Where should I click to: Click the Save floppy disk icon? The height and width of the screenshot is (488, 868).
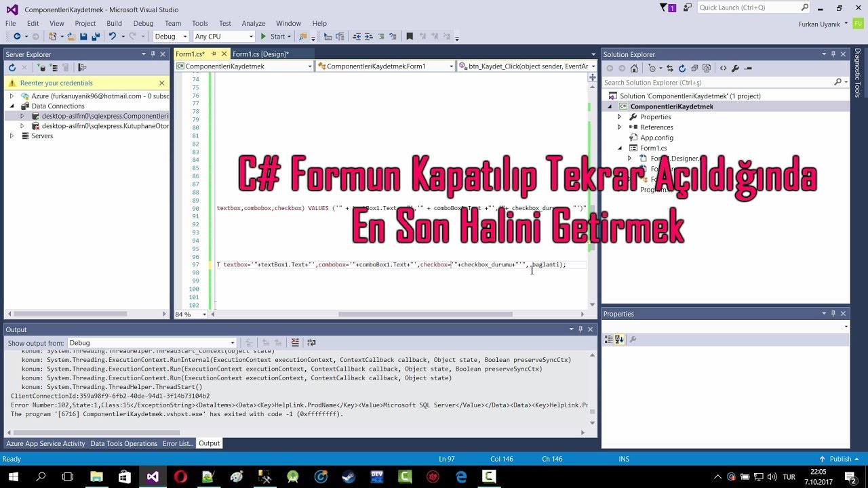(83, 37)
